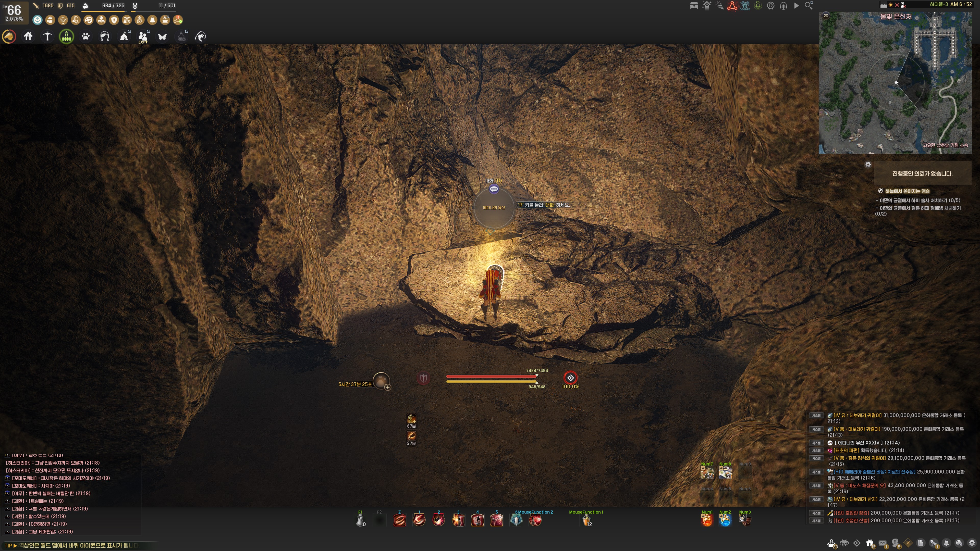Viewport: 980px width, 551px height.
Task: Toggle the voice chat headset icon
Action: click(783, 6)
